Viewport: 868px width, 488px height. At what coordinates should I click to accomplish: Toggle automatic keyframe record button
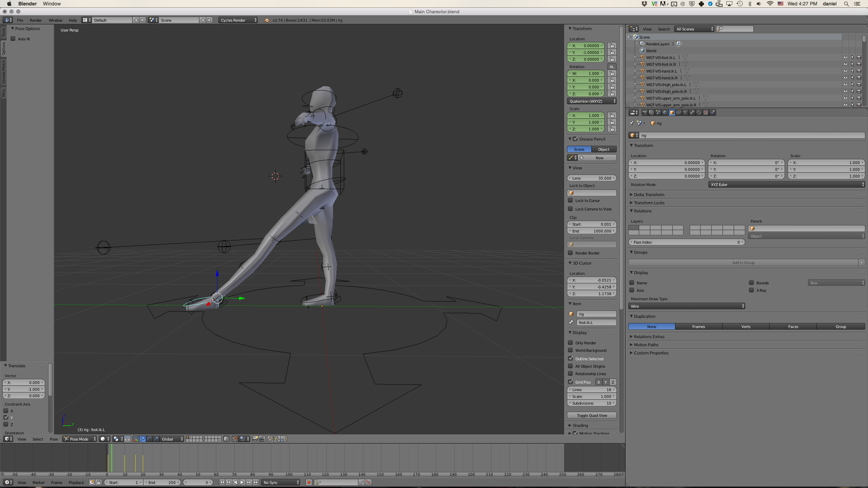click(309, 482)
